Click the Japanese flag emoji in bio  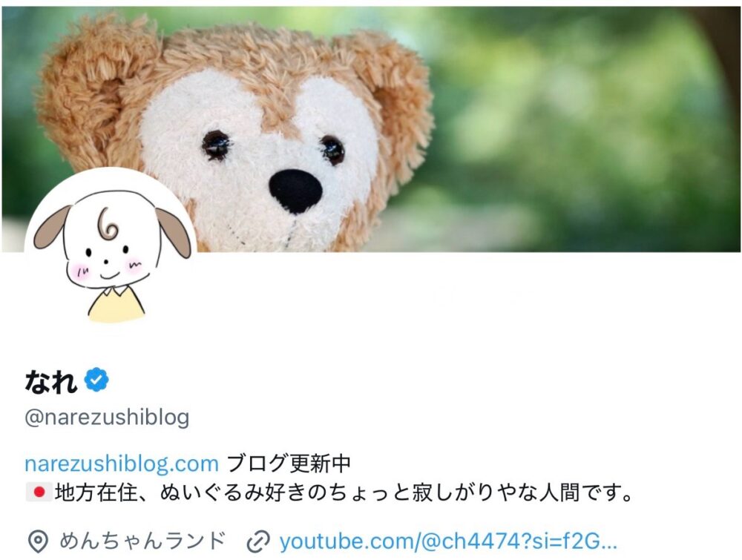click(x=39, y=493)
